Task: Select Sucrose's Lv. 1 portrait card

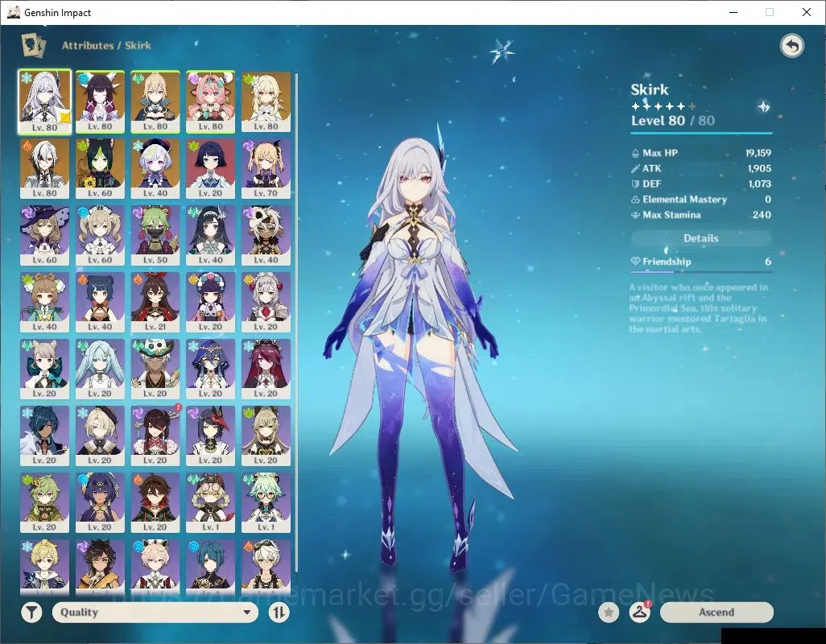Action: (266, 503)
